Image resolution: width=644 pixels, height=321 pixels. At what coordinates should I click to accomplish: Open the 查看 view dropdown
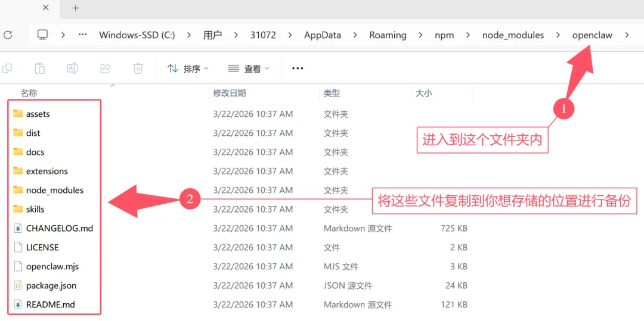click(249, 68)
